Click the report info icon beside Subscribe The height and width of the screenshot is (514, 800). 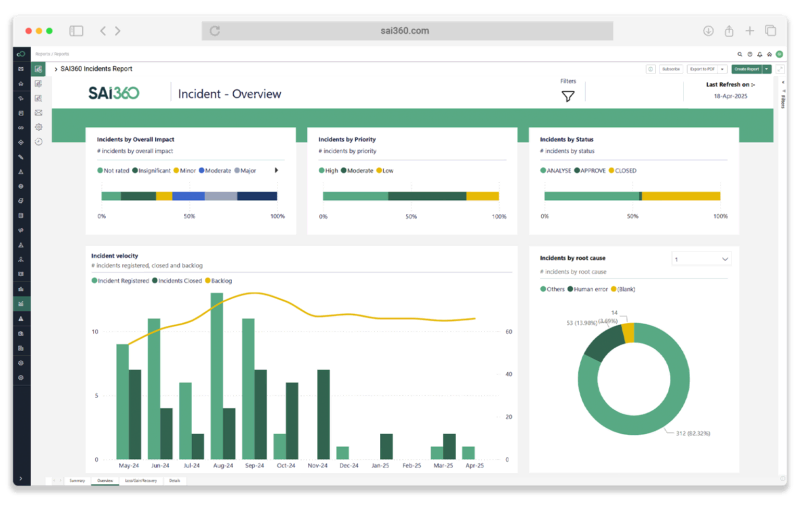pos(650,69)
